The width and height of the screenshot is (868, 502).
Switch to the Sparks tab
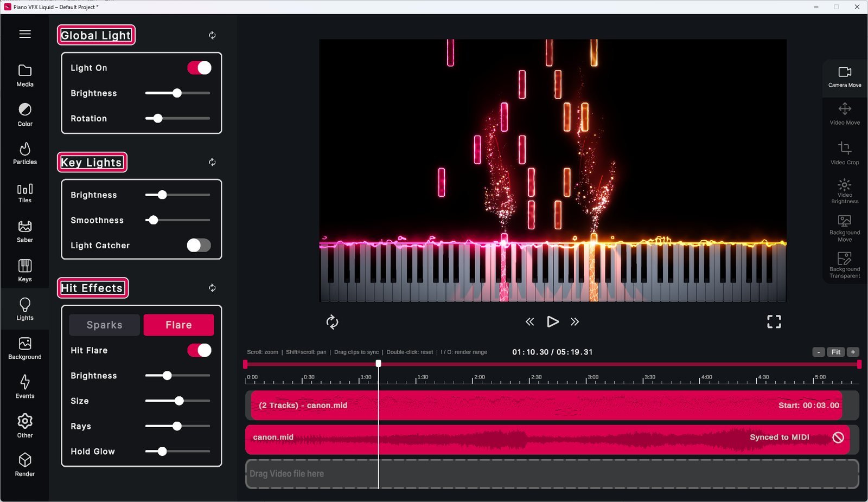tap(104, 325)
